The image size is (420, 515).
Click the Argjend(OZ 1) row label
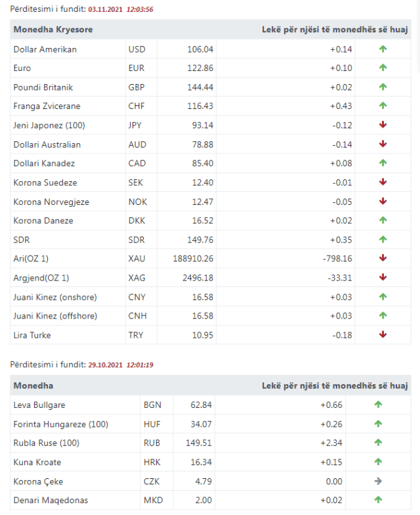(41, 278)
